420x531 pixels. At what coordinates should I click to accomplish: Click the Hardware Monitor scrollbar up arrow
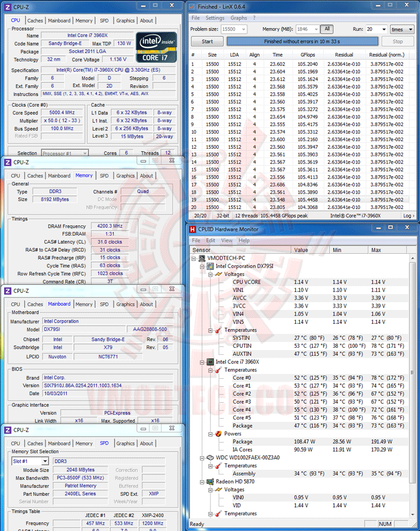tap(412, 258)
